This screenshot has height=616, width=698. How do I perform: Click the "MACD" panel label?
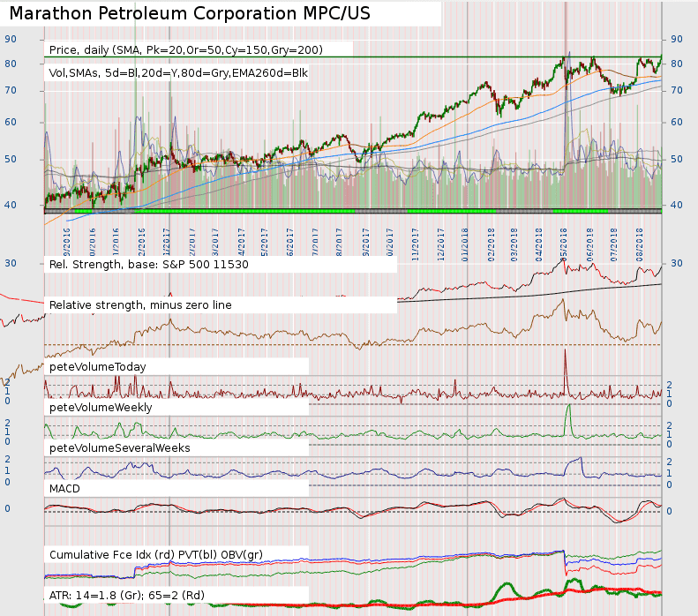tap(64, 489)
